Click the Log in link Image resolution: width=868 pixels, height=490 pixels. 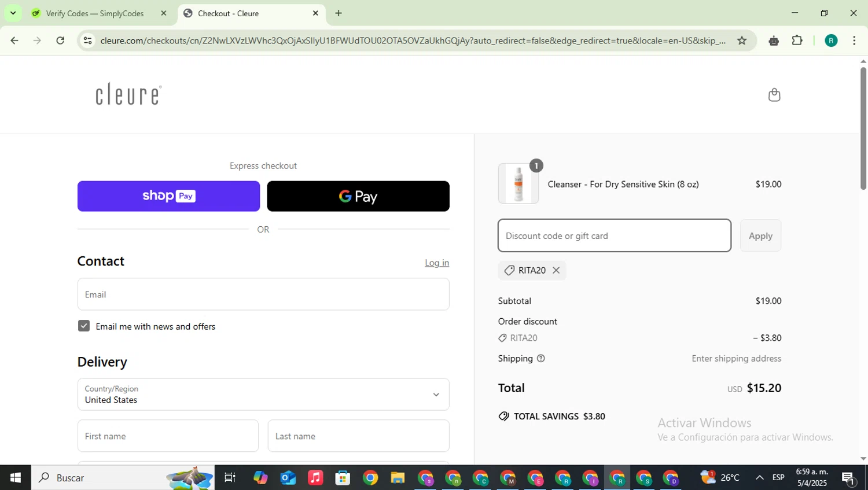[x=437, y=263]
